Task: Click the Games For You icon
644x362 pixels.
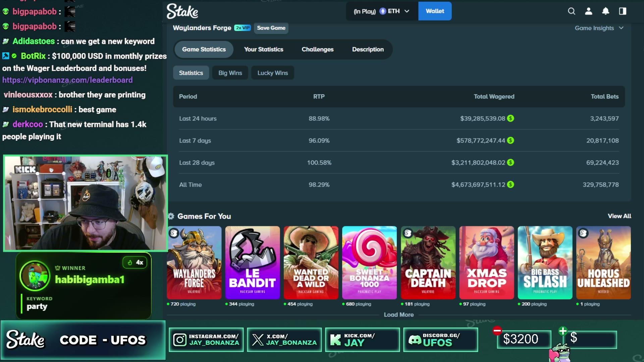Action: coord(171,216)
